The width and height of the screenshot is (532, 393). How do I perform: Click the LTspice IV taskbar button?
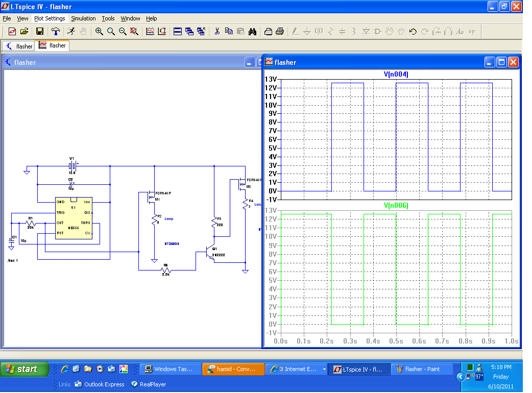pyautogui.click(x=359, y=369)
